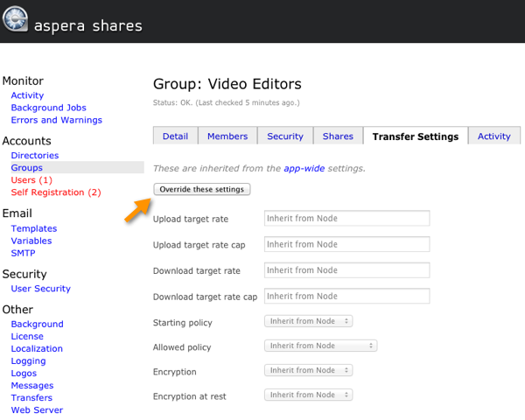The height and width of the screenshot is (420, 525).
Task: Click the Upload target rate field
Action: click(x=346, y=219)
